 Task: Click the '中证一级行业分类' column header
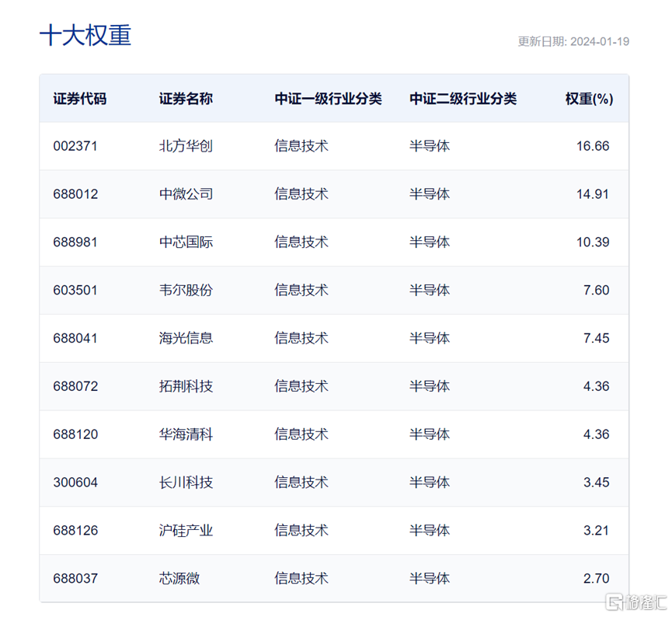point(329,99)
